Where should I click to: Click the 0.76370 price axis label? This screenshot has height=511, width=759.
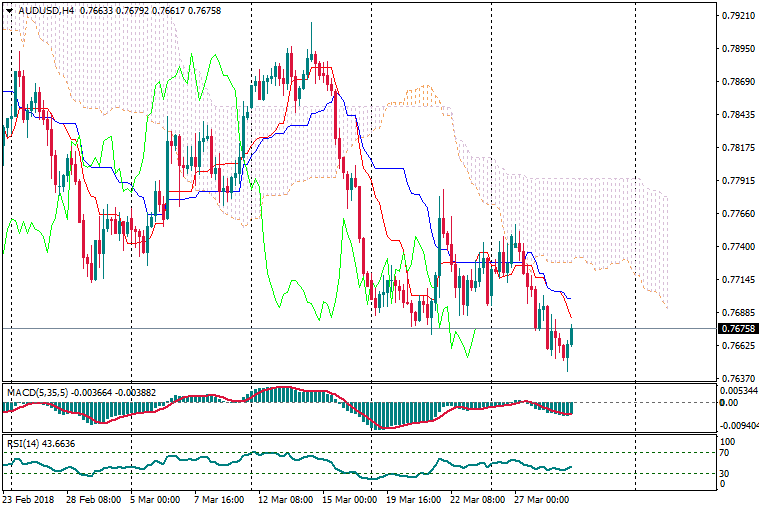pos(737,378)
